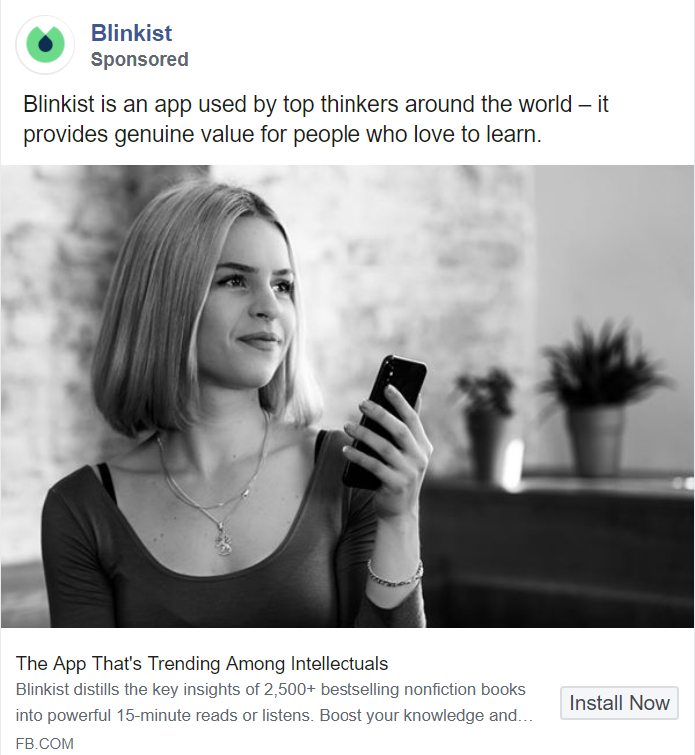Click the Install Now button
This screenshot has width=695, height=755.
tap(619, 703)
